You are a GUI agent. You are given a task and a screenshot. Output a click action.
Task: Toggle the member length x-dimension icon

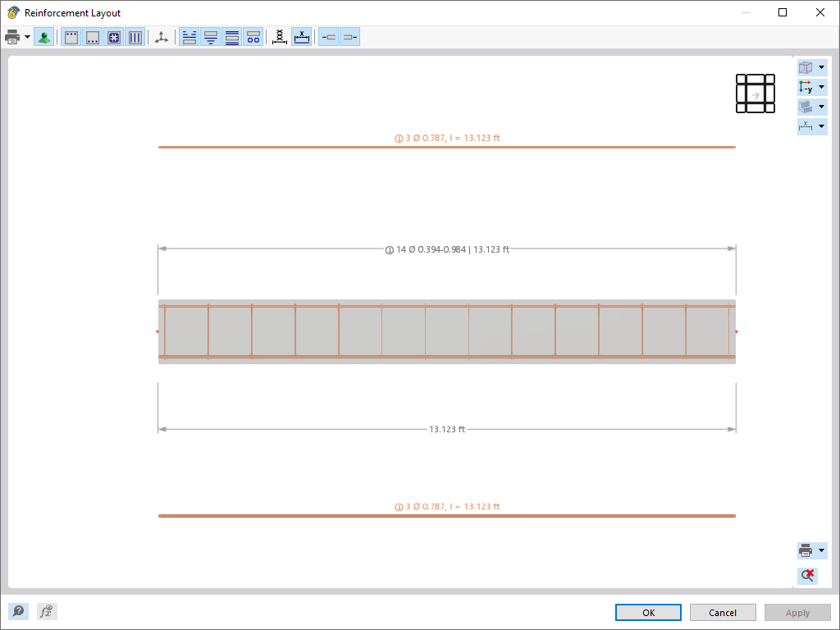[302, 37]
